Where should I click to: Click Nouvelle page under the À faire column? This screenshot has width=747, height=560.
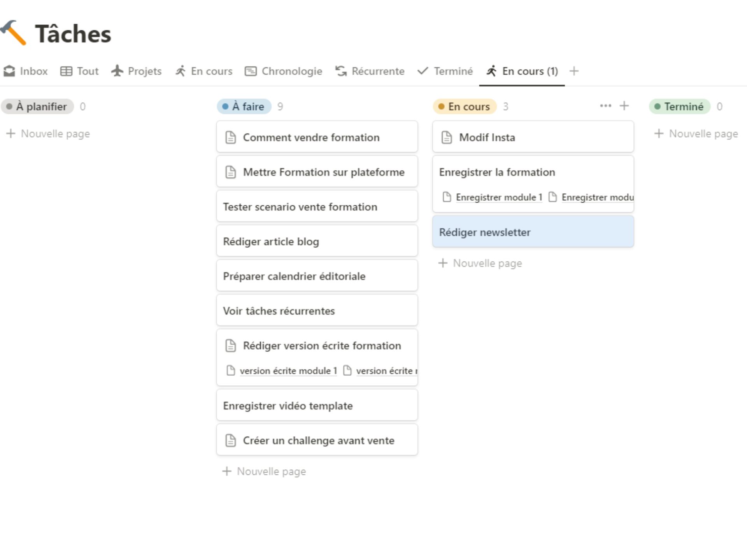(263, 471)
